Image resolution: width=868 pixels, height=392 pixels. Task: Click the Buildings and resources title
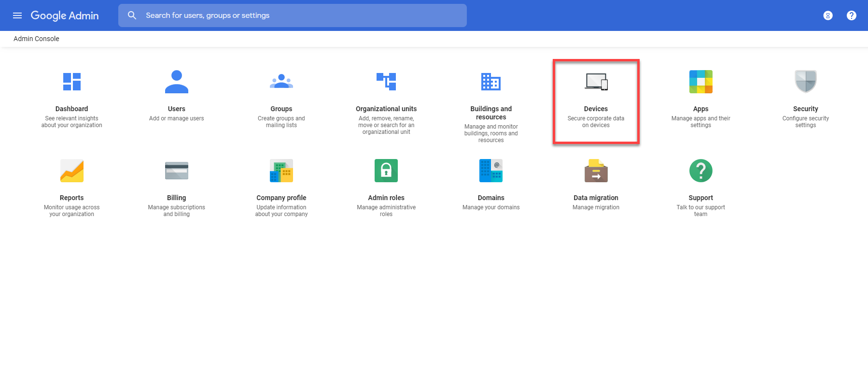point(491,113)
